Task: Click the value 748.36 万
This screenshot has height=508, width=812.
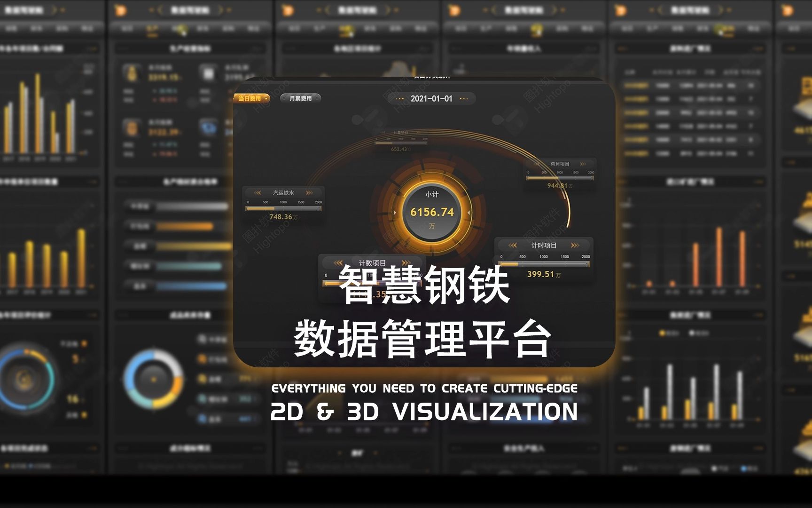Action: click(283, 217)
